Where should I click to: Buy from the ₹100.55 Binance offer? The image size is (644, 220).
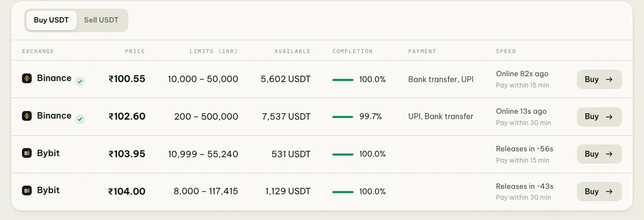click(x=599, y=79)
